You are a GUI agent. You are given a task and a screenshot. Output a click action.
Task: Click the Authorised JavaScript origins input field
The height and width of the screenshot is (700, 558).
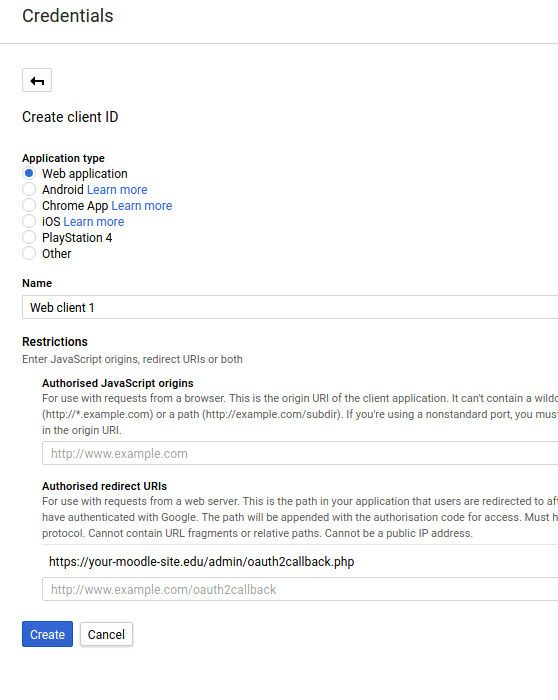[300, 453]
